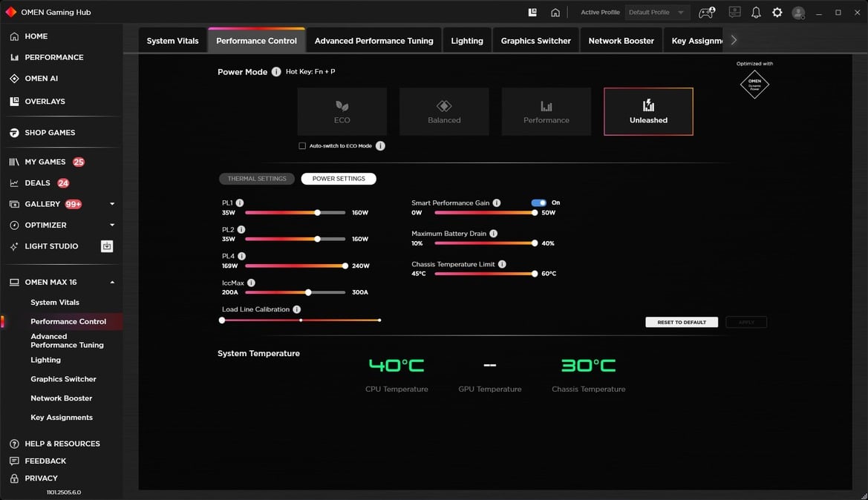This screenshot has height=500, width=868.
Task: Open LIGHT STUDIO in sidebar
Action: pyautogui.click(x=51, y=246)
